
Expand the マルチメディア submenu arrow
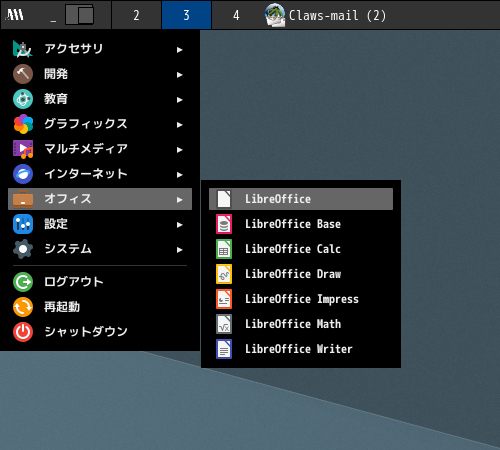tap(180, 150)
